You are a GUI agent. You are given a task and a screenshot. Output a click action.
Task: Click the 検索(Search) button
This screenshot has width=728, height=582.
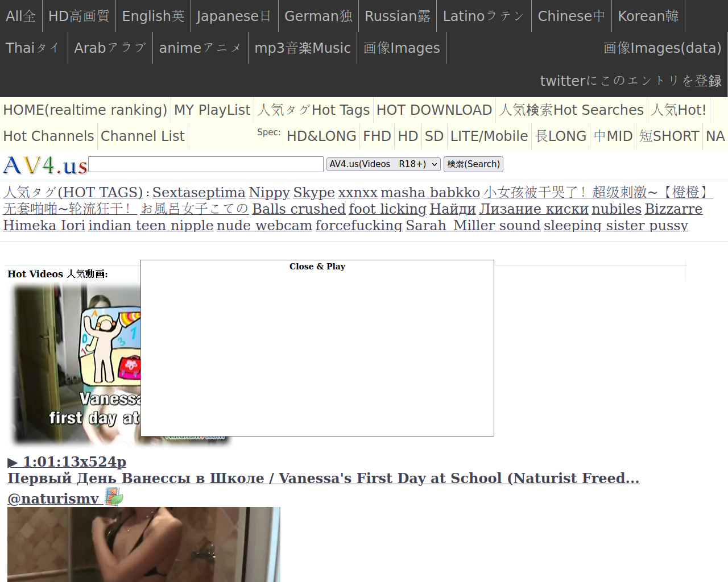(474, 164)
